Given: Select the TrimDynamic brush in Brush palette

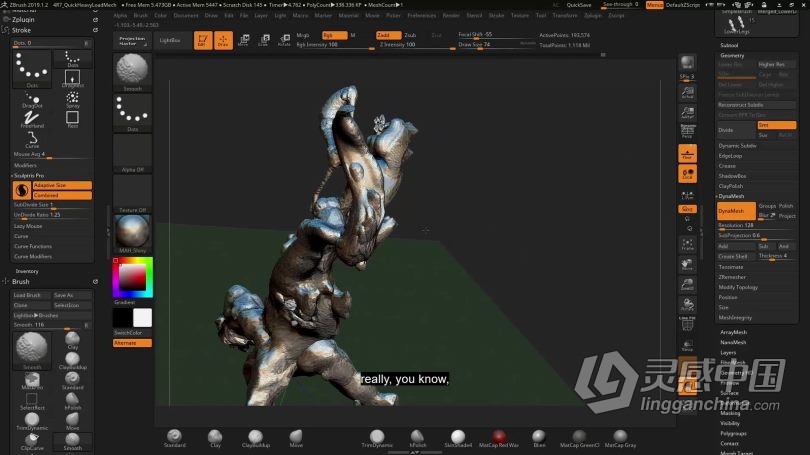Looking at the screenshot, I should [x=32, y=421].
